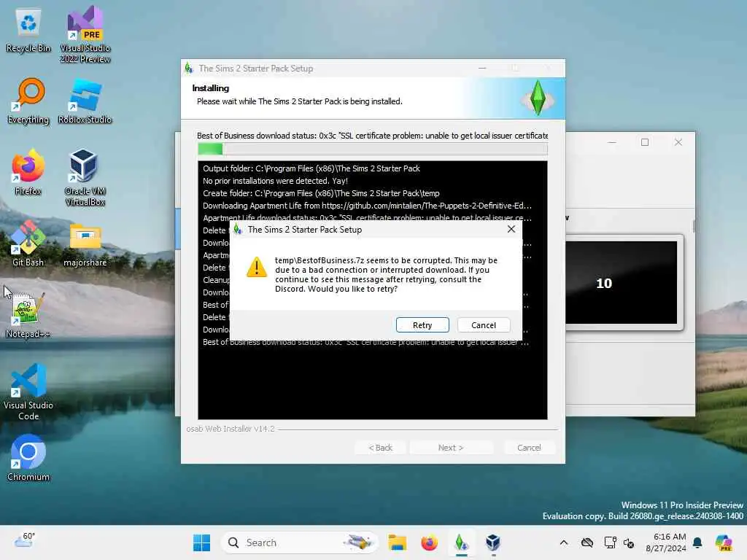
Task: Click the Sims installer taskbar icon
Action: point(461,542)
